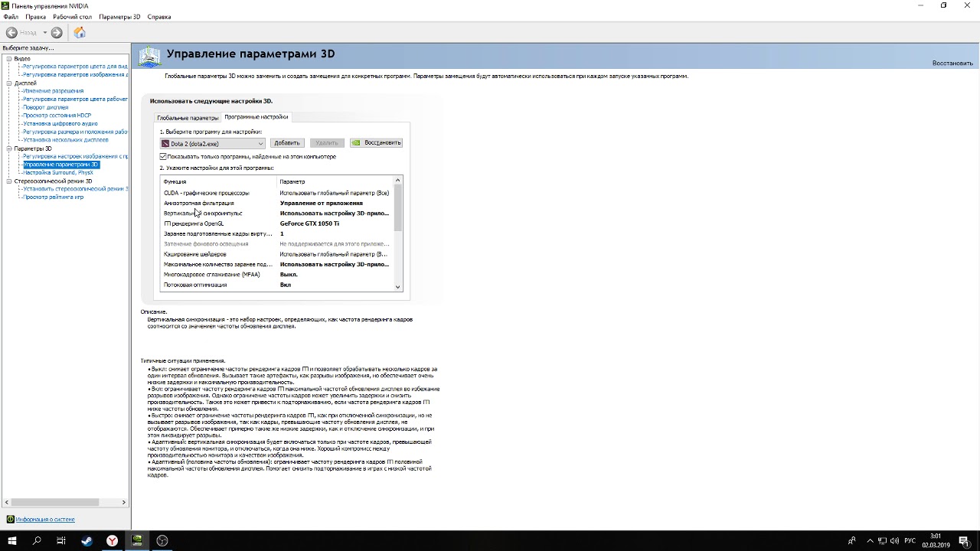Image resolution: width=980 pixels, height=551 pixels.
Task: Click NVIDIA Control Panel taskbar icon
Action: (137, 540)
